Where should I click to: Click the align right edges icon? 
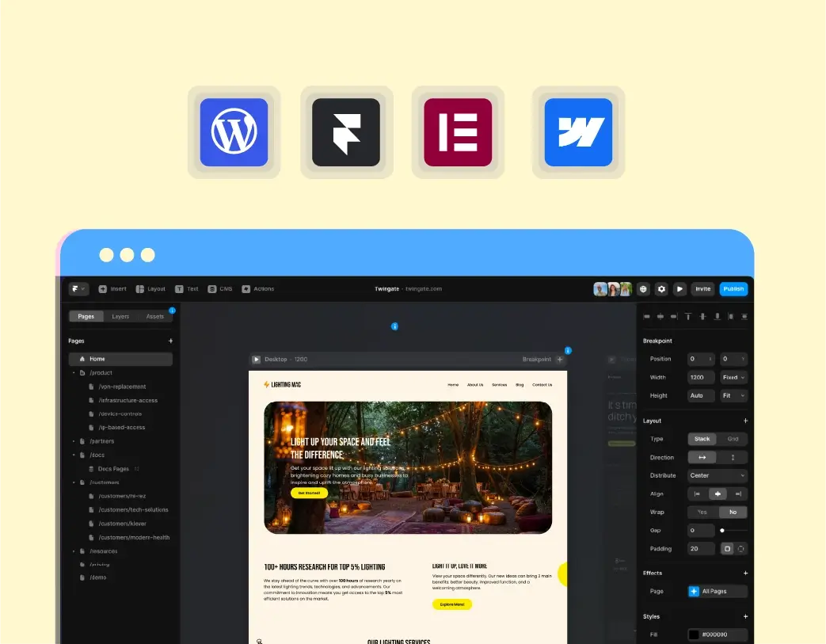[x=674, y=317]
